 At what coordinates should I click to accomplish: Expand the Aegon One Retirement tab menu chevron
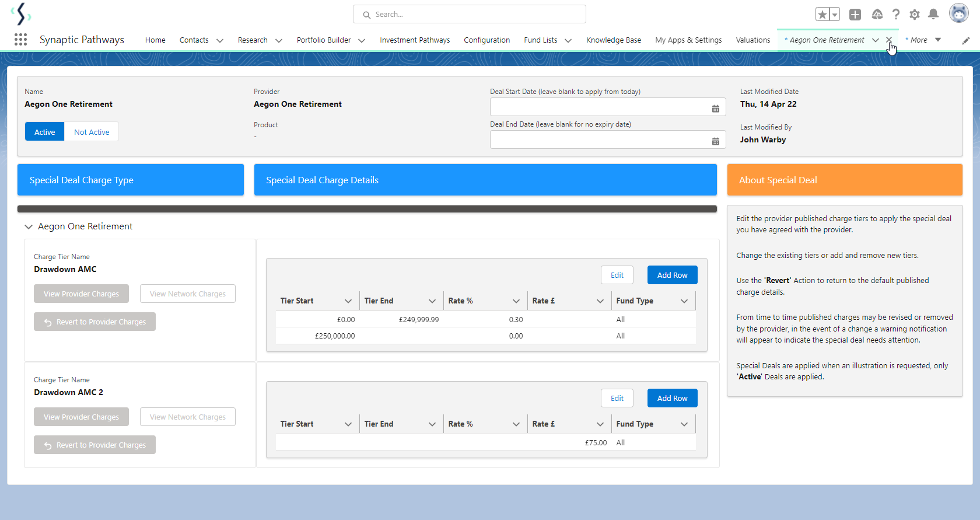876,40
